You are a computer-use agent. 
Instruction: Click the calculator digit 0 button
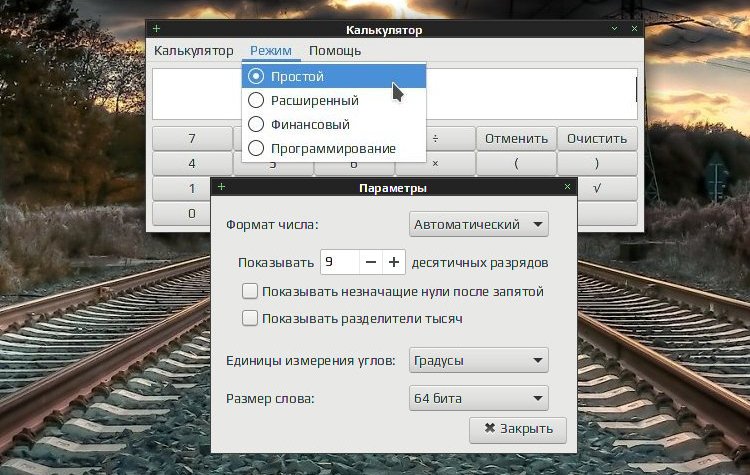pyautogui.click(x=182, y=213)
